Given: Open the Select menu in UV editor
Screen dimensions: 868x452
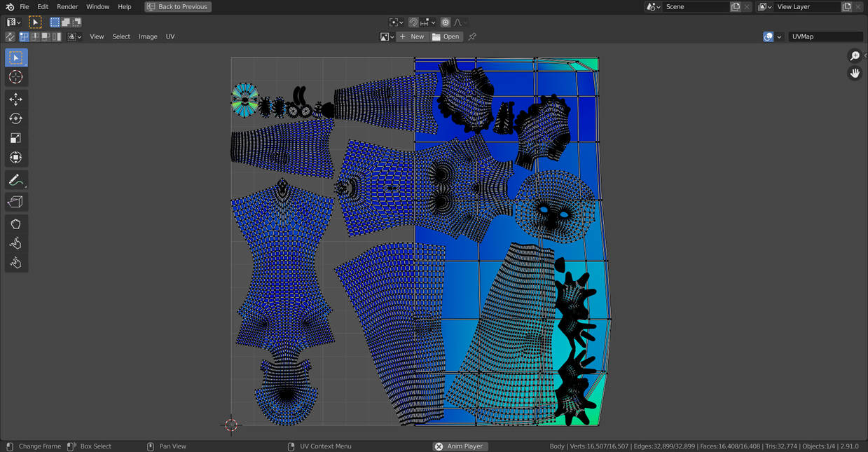Looking at the screenshot, I should pyautogui.click(x=121, y=36).
